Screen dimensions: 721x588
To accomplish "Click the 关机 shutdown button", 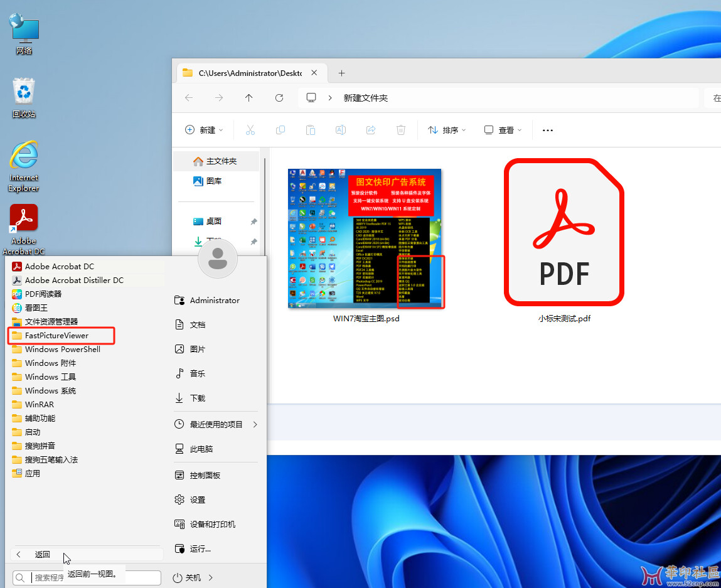I will (187, 577).
